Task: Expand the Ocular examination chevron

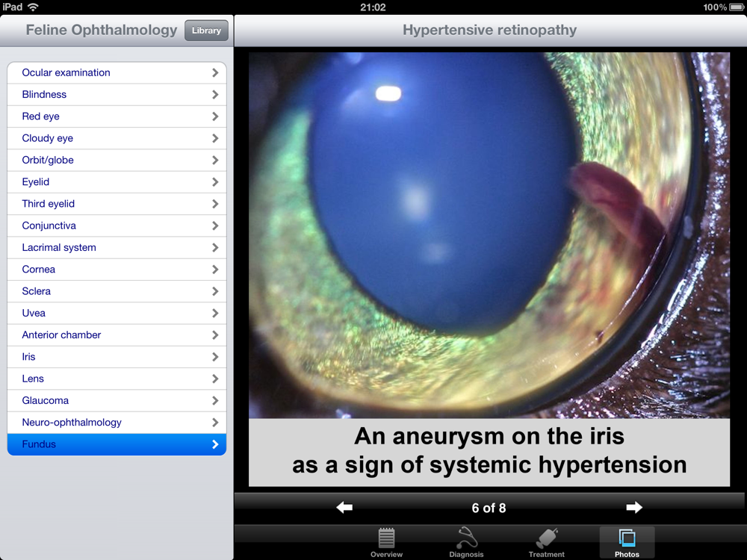Action: coord(215,72)
